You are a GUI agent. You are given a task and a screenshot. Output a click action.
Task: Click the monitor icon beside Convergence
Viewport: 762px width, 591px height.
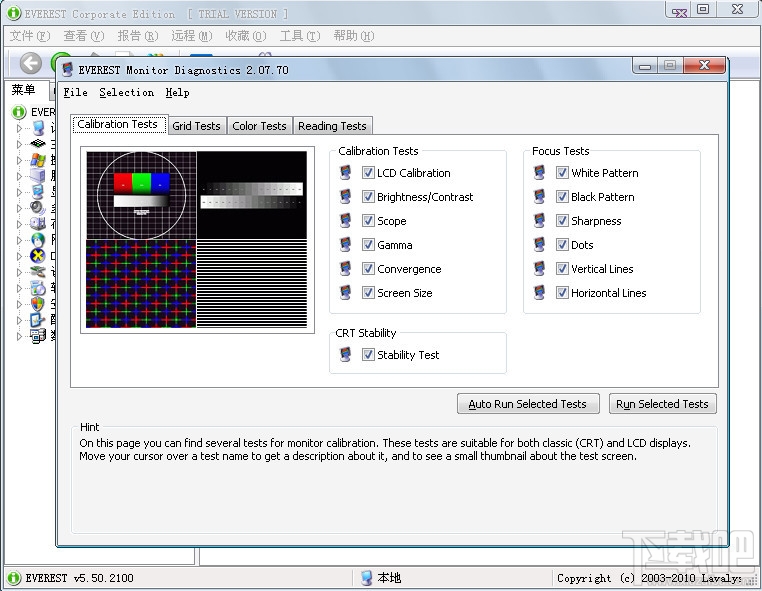click(x=346, y=269)
